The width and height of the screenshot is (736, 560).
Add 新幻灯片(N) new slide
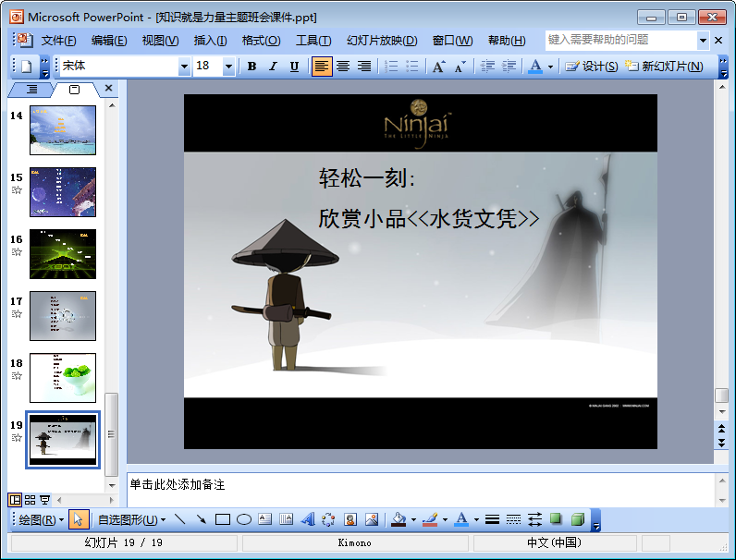pyautogui.click(x=664, y=67)
